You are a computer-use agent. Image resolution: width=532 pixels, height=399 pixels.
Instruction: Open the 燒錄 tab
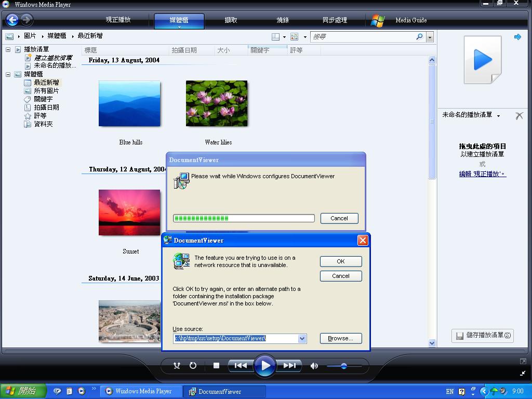(x=283, y=20)
